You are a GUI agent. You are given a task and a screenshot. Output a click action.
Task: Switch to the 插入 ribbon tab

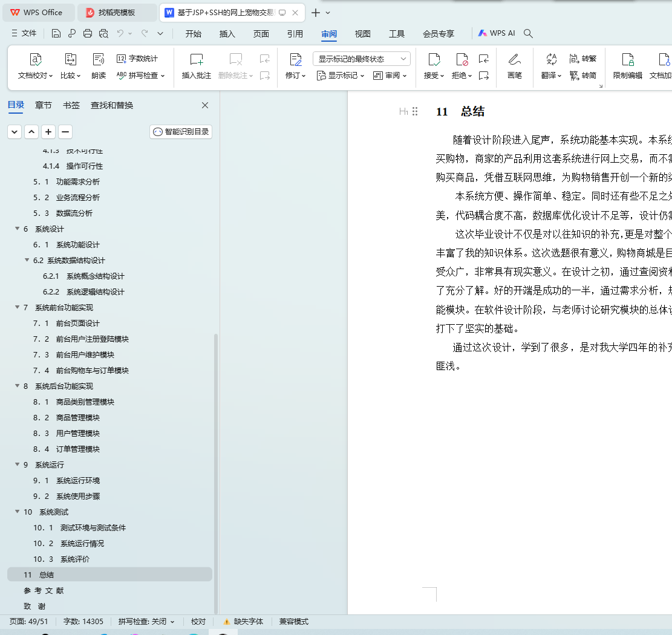click(227, 34)
